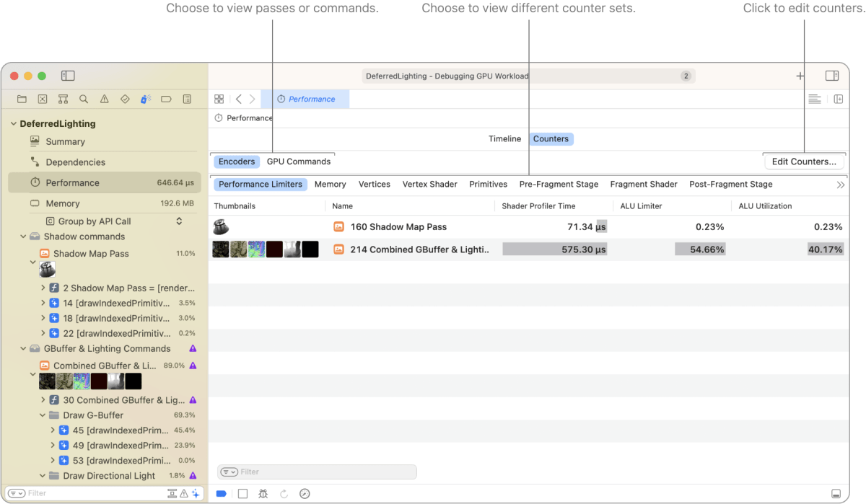Switch to GPU Commands view

299,162
